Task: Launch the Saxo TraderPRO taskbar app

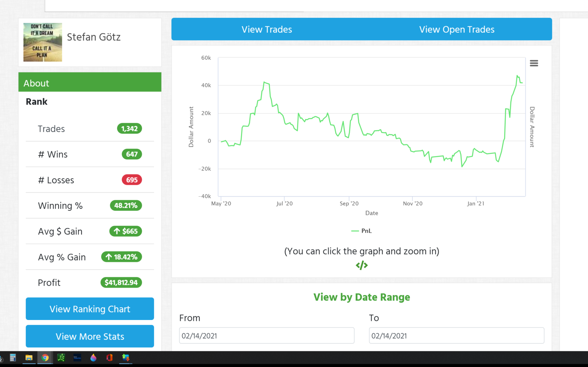Action: point(77,357)
